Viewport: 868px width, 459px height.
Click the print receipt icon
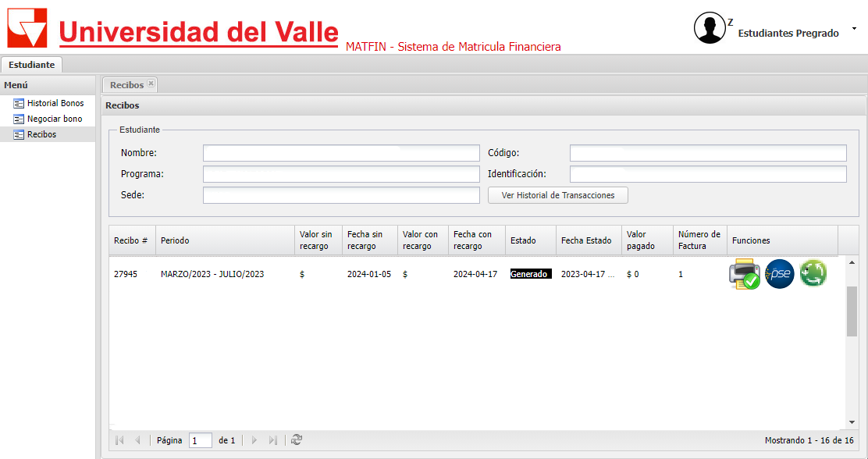(x=743, y=274)
